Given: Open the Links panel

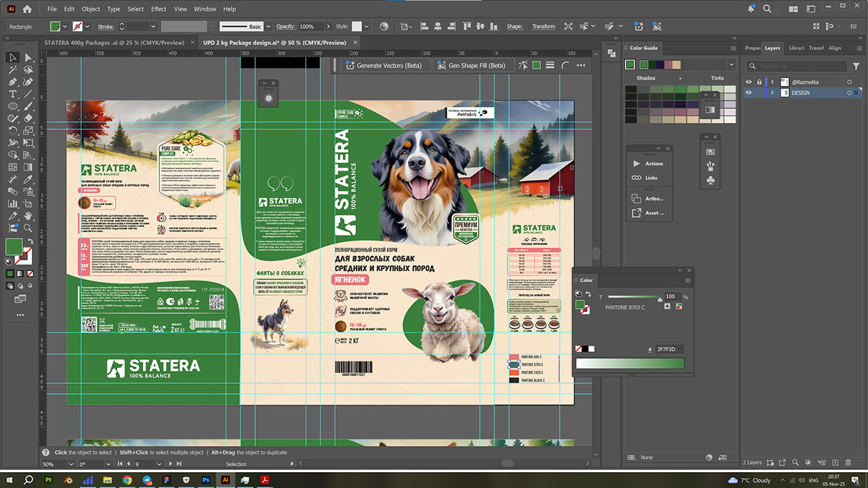Looking at the screenshot, I should point(651,178).
